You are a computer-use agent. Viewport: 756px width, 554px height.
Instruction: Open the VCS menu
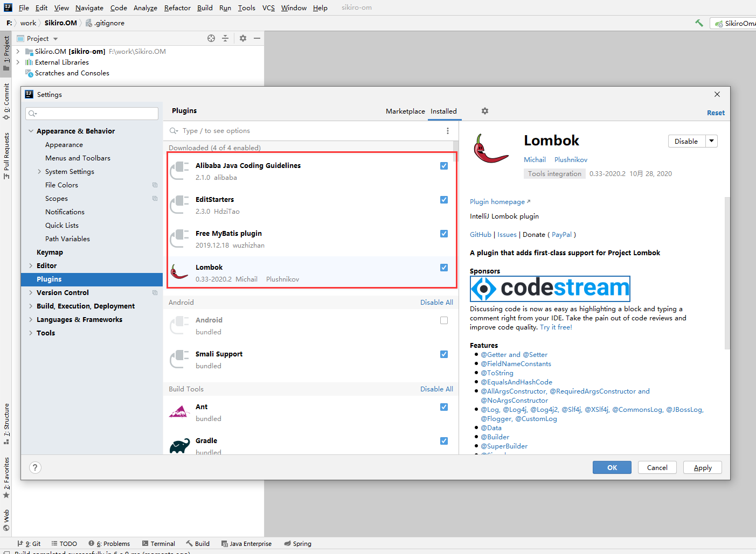pyautogui.click(x=268, y=8)
